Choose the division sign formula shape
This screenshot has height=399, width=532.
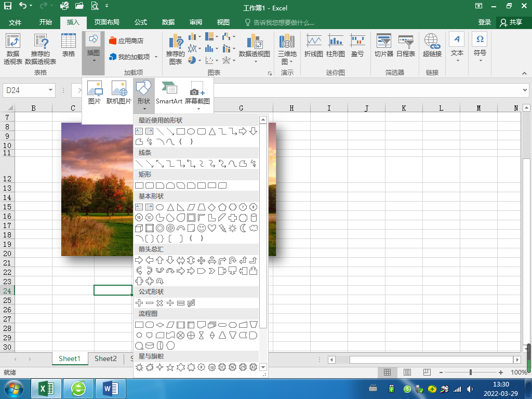170,303
